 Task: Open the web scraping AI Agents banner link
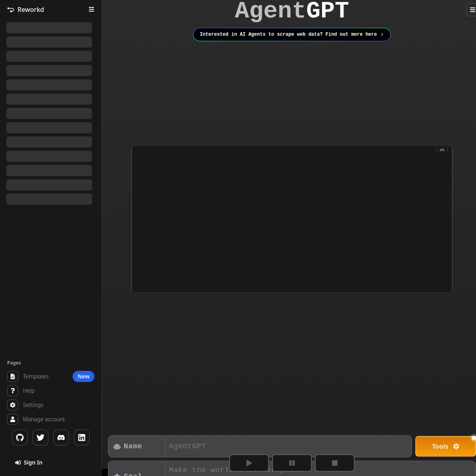point(292,35)
